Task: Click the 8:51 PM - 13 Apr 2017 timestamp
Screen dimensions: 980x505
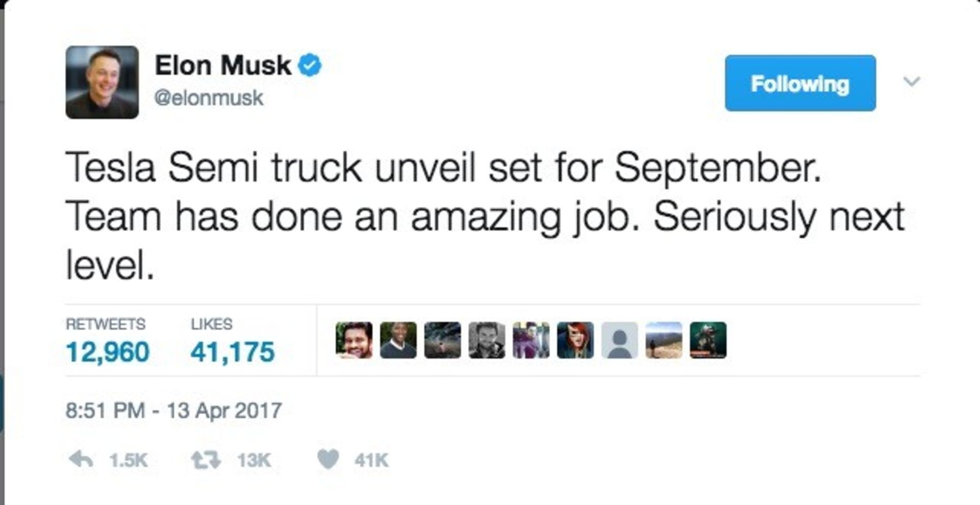Action: click(174, 411)
